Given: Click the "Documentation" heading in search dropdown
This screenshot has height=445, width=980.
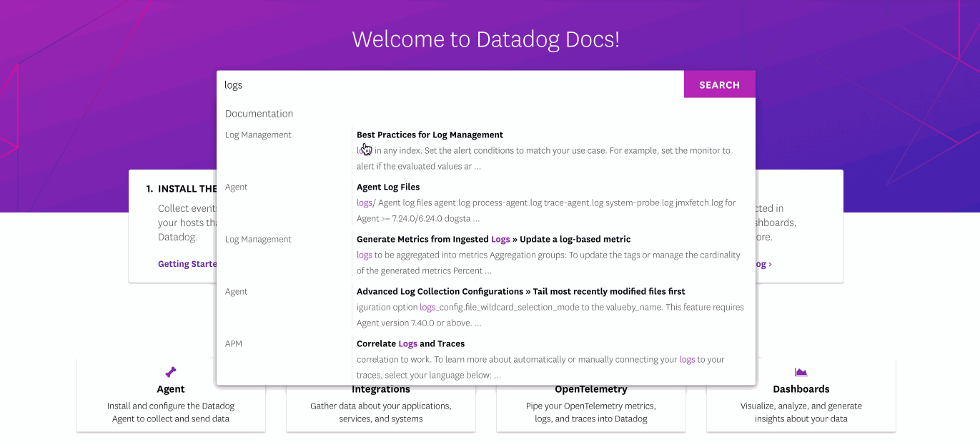Looking at the screenshot, I should point(259,114).
